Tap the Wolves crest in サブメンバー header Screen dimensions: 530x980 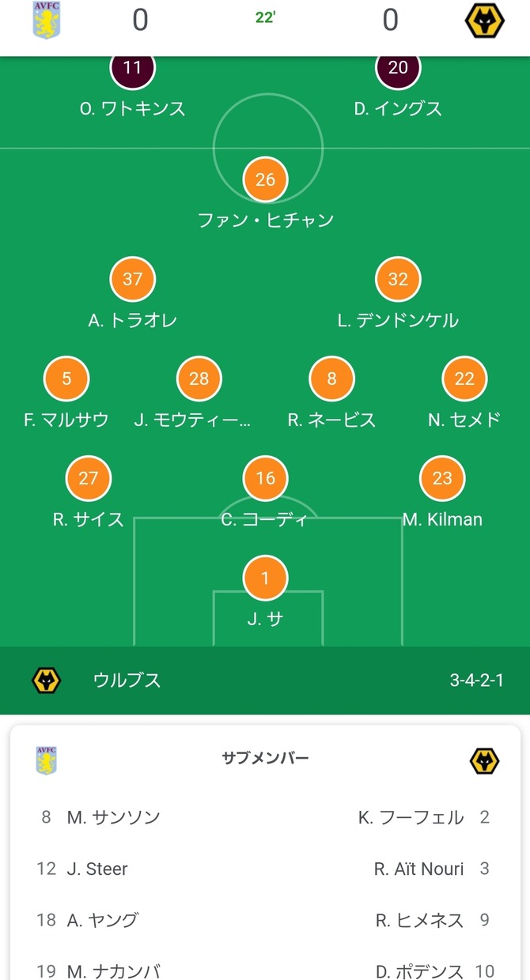point(484,761)
